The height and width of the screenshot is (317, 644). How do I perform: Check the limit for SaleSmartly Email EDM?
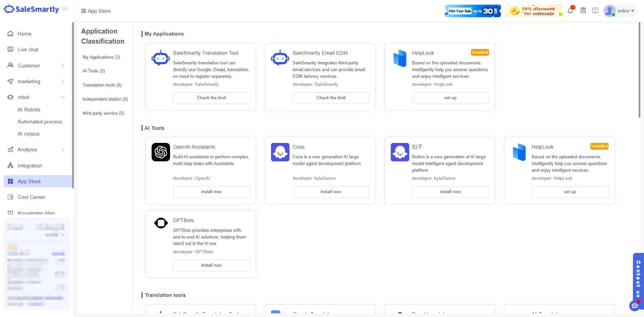[331, 98]
